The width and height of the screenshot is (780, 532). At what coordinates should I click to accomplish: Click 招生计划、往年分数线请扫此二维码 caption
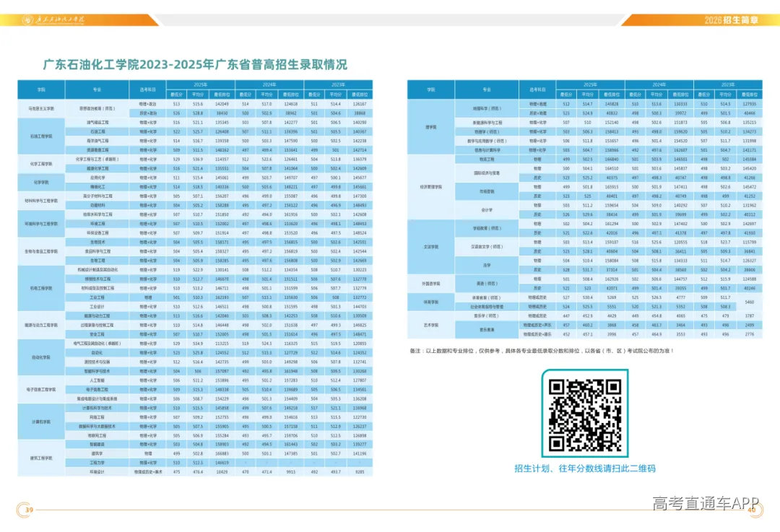coord(585,468)
